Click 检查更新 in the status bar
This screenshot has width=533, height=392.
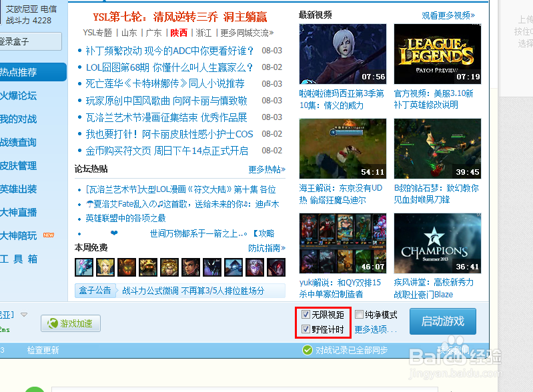(x=43, y=350)
